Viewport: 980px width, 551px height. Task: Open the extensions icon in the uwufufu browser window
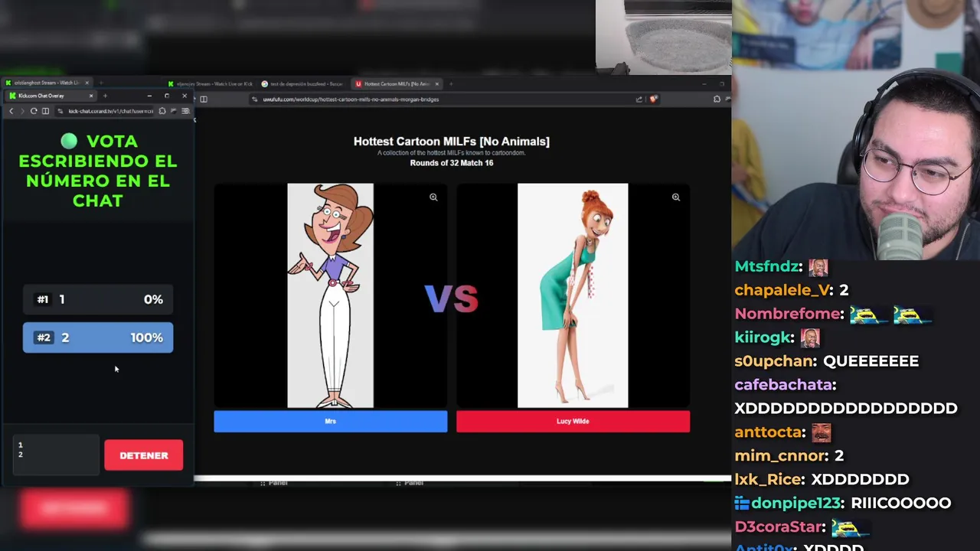[717, 99]
